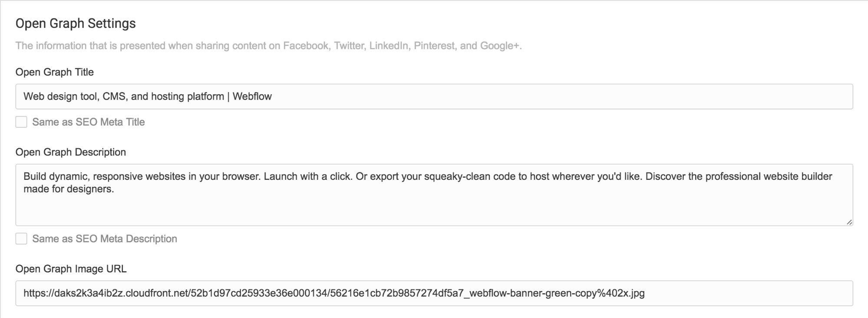
Task: Click the 'Open Graph Settings' section heading
Action: tap(76, 23)
